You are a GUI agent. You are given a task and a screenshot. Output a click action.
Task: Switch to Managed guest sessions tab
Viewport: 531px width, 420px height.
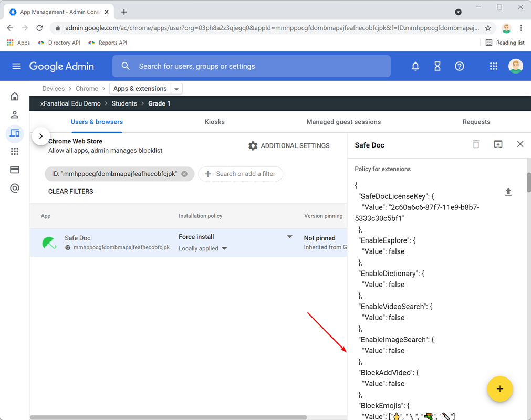pyautogui.click(x=343, y=122)
